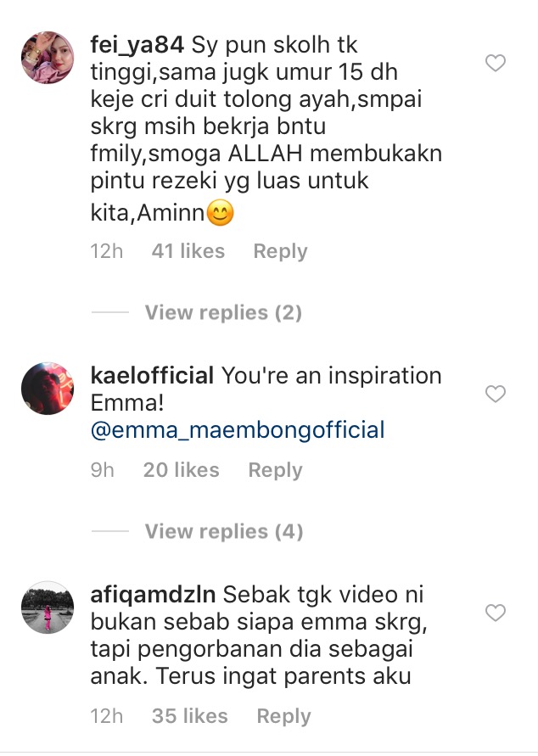View the 20 likes list
Image resolution: width=538 pixels, height=756 pixels.
coord(182,470)
